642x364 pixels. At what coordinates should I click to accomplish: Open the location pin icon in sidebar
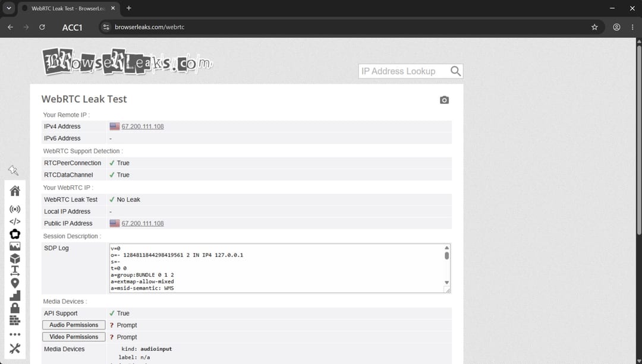(x=15, y=283)
